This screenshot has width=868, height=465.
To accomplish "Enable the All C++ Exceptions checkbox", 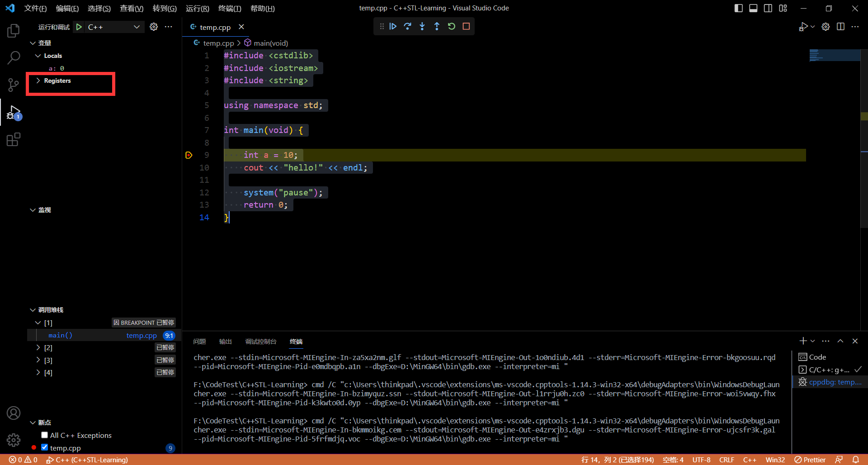I will [x=44, y=435].
